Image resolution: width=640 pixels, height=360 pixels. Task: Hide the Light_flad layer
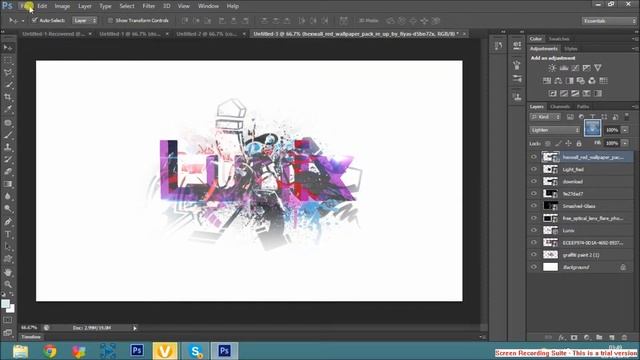click(x=534, y=169)
